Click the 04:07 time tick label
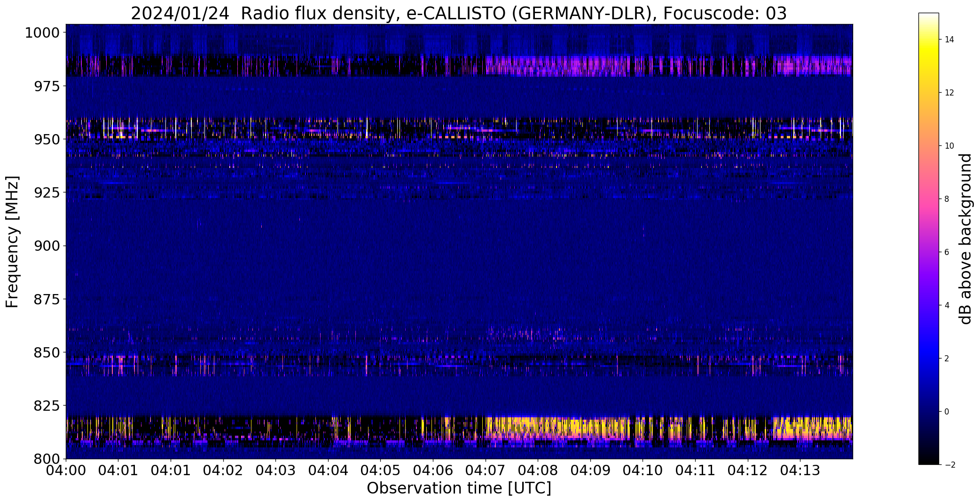 click(x=486, y=470)
